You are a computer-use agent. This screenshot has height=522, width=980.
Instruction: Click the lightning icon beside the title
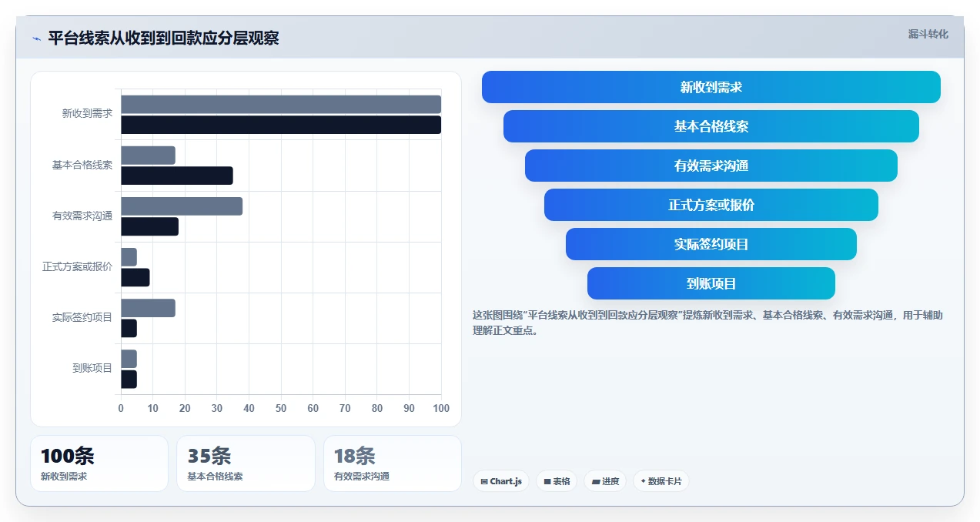point(36,38)
